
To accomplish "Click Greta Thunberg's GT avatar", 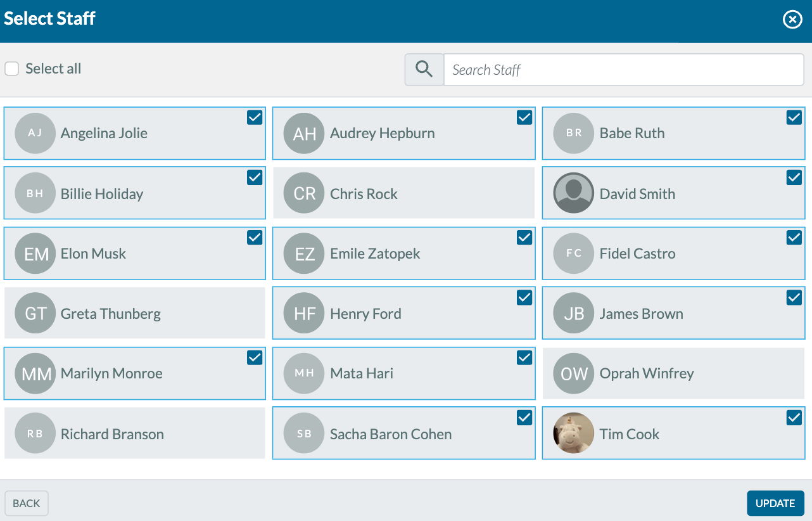I will tap(35, 313).
